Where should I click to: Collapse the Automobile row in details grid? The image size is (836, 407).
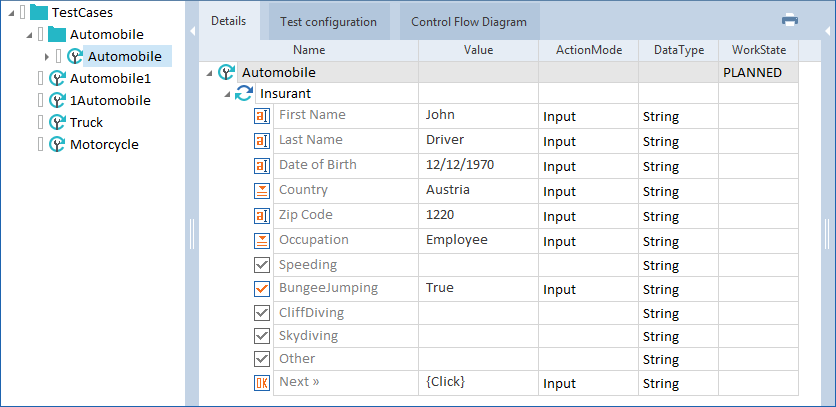pos(208,73)
